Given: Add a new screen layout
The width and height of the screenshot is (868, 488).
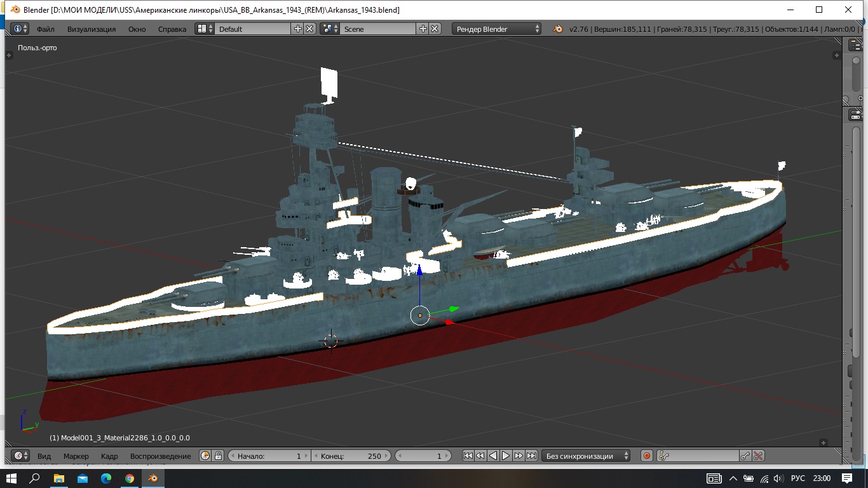Looking at the screenshot, I should pyautogui.click(x=297, y=29).
